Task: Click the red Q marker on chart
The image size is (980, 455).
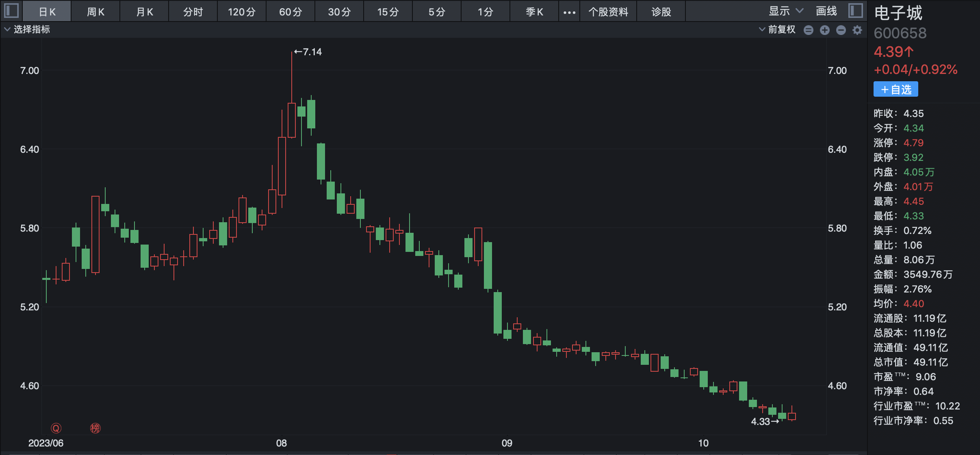Action: click(x=56, y=428)
